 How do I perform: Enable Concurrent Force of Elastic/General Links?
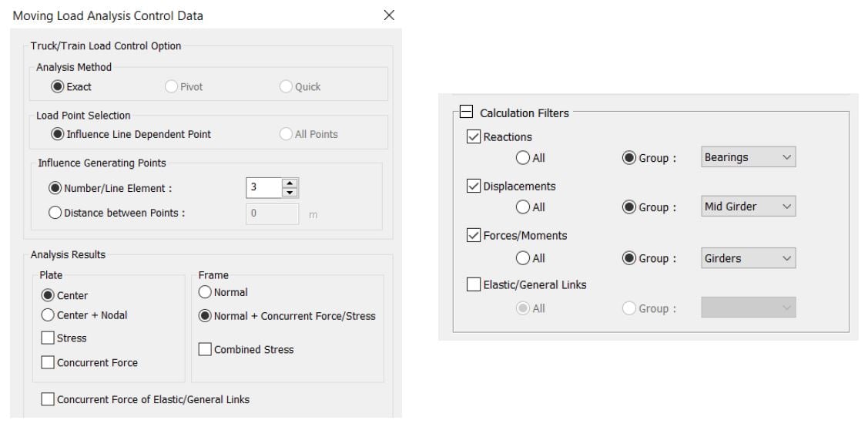point(49,399)
